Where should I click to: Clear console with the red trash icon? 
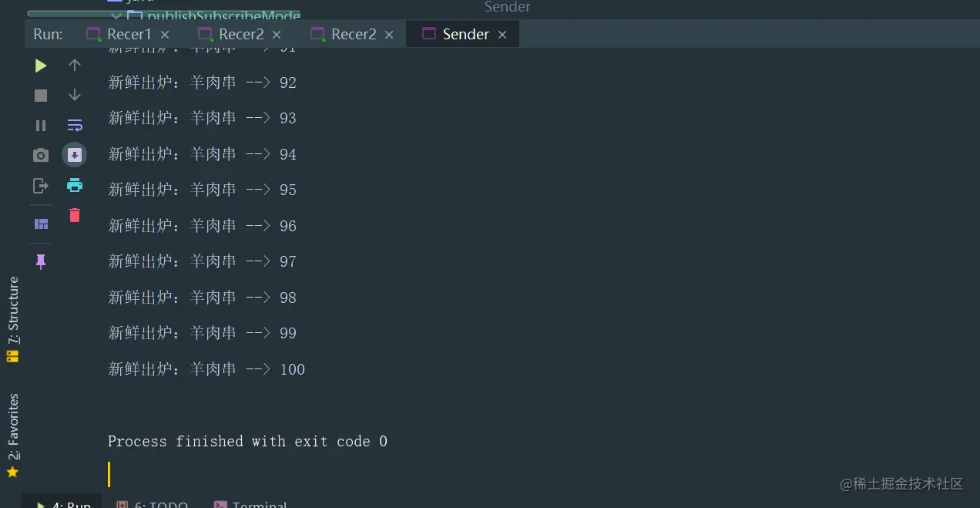(x=75, y=215)
